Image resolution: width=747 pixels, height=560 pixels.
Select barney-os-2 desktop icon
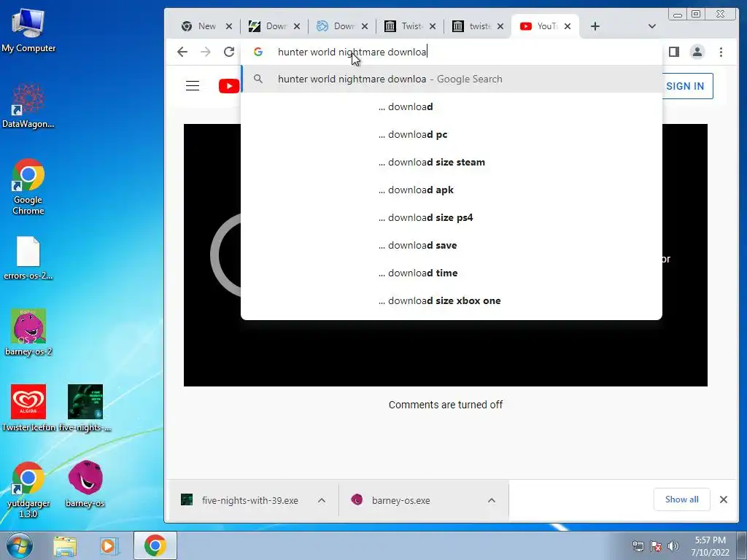(28, 332)
